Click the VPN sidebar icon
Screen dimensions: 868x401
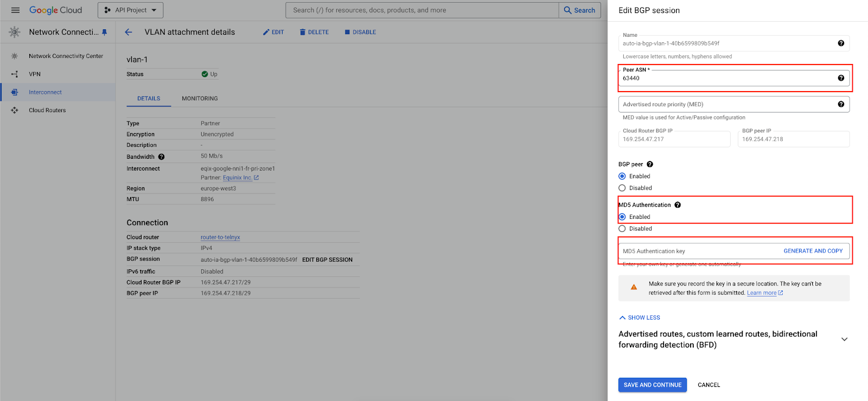(x=15, y=74)
